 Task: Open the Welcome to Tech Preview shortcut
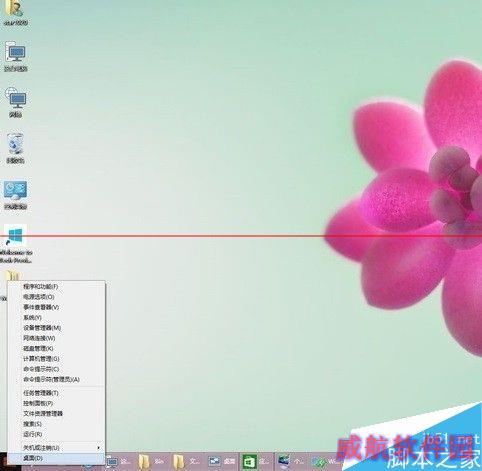pos(15,244)
